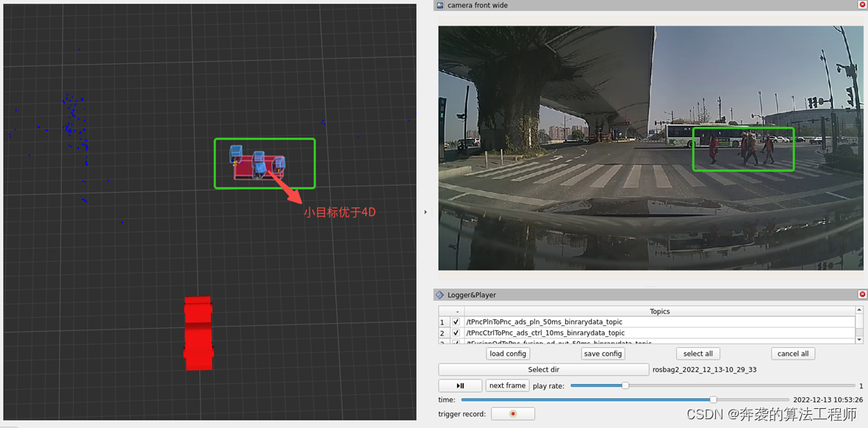Click the topics list scroll-down arrow
This screenshot has width=868, height=428.
859,339
